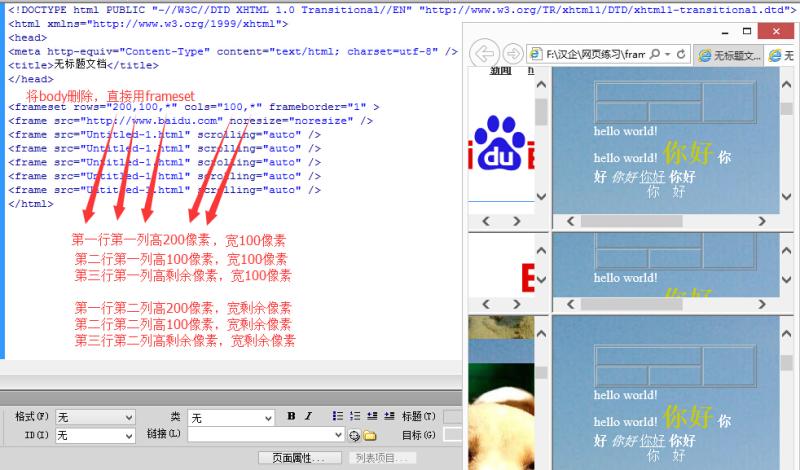Expand the 类 class dropdown
This screenshot has height=470, width=800.
pyautogui.click(x=267, y=417)
